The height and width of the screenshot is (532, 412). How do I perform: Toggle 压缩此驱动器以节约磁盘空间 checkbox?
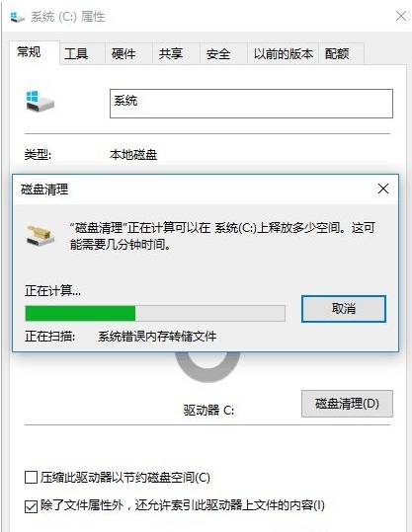(x=31, y=478)
